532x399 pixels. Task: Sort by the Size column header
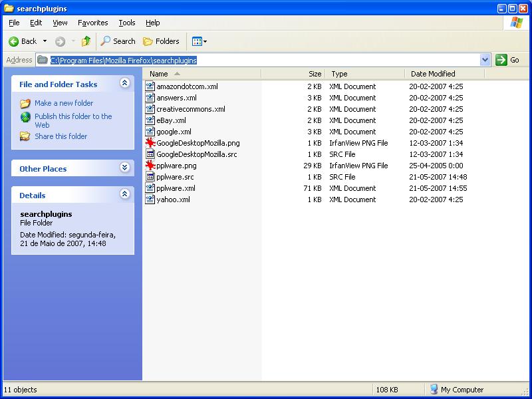293,74
